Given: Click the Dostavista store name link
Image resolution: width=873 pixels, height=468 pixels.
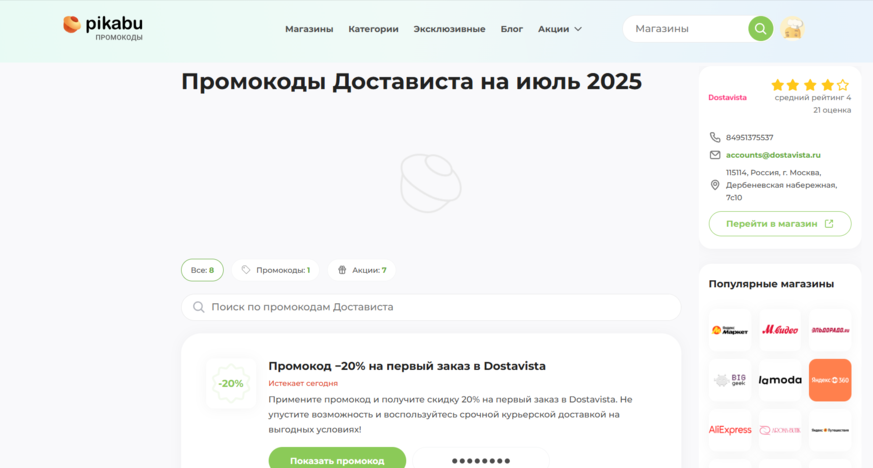Looking at the screenshot, I should click(727, 97).
